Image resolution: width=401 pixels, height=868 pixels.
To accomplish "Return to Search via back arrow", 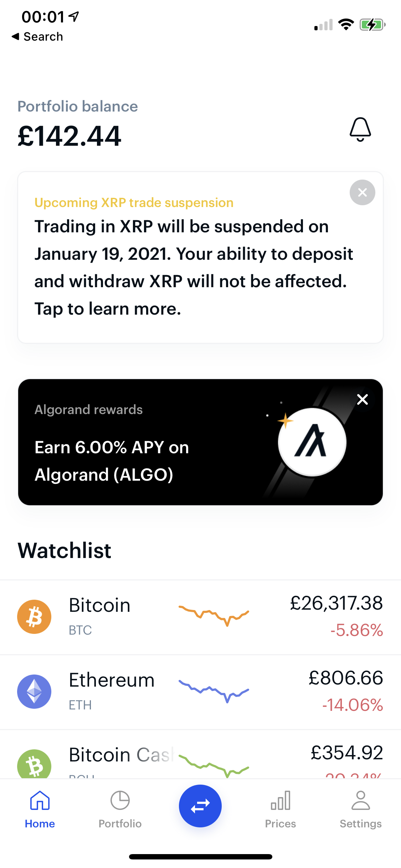I will (37, 36).
